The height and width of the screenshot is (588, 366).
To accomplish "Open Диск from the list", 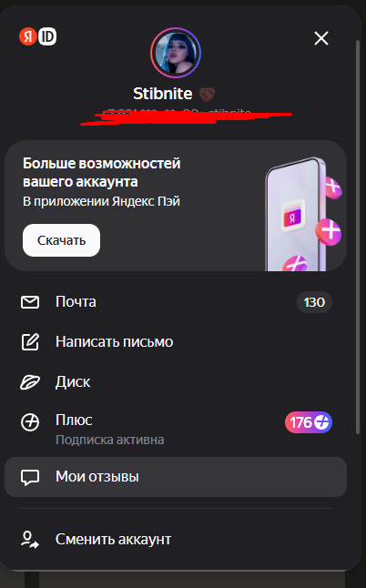I will point(176,382).
